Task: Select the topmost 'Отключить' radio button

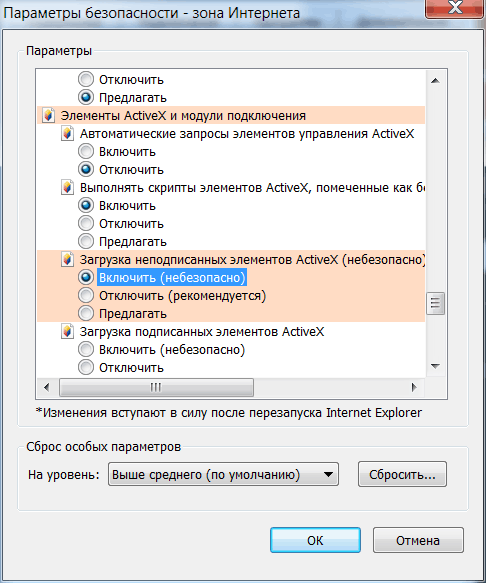Action: pos(86,79)
